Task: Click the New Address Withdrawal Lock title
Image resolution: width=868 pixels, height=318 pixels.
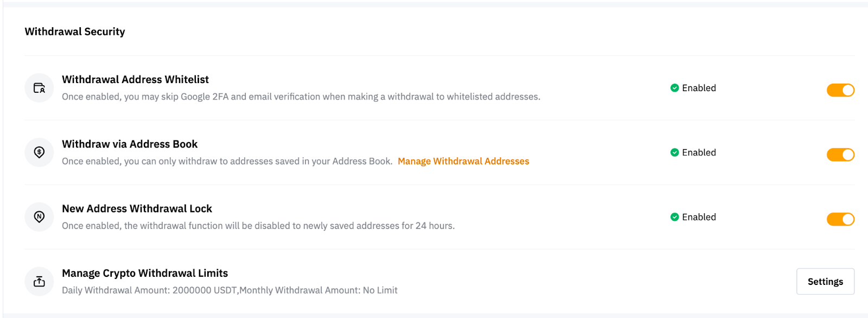Action: click(x=137, y=209)
